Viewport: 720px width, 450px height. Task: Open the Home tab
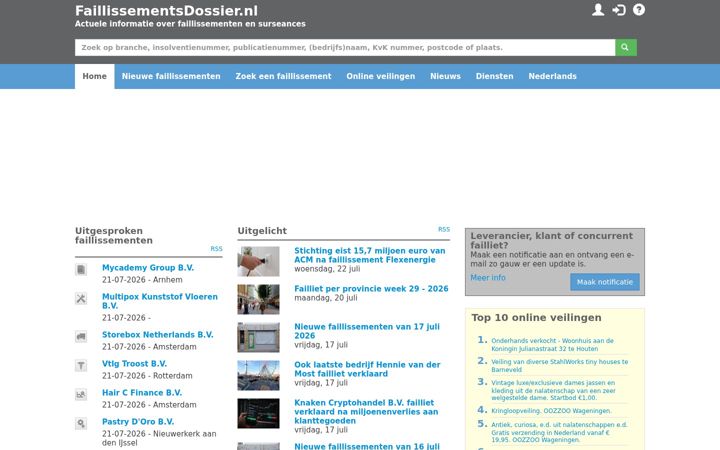(x=95, y=76)
